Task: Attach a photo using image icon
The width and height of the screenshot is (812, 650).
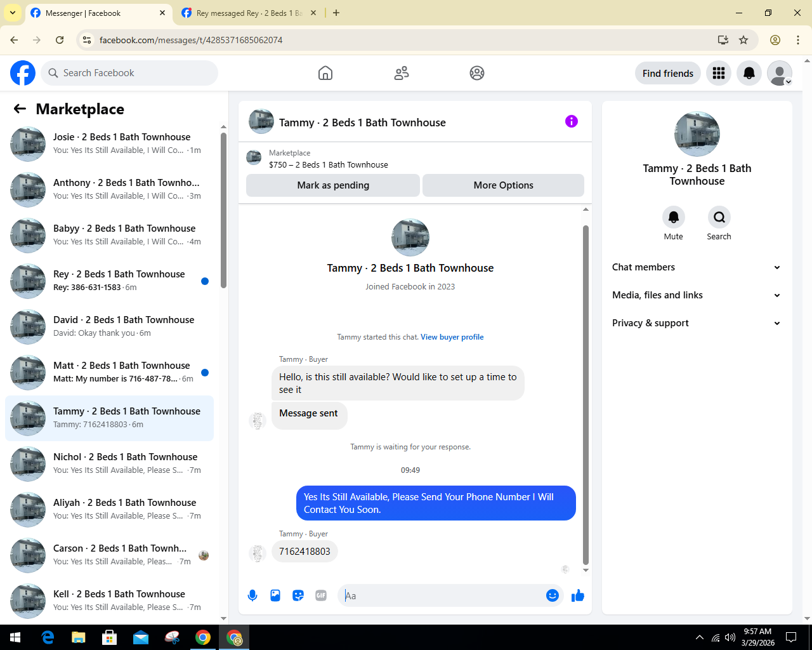Action: click(275, 595)
